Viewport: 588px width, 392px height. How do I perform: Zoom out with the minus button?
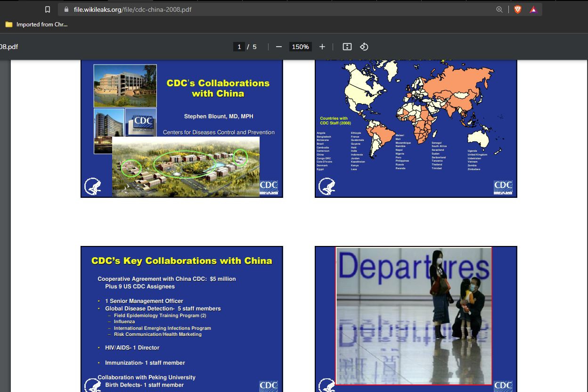[x=279, y=47]
